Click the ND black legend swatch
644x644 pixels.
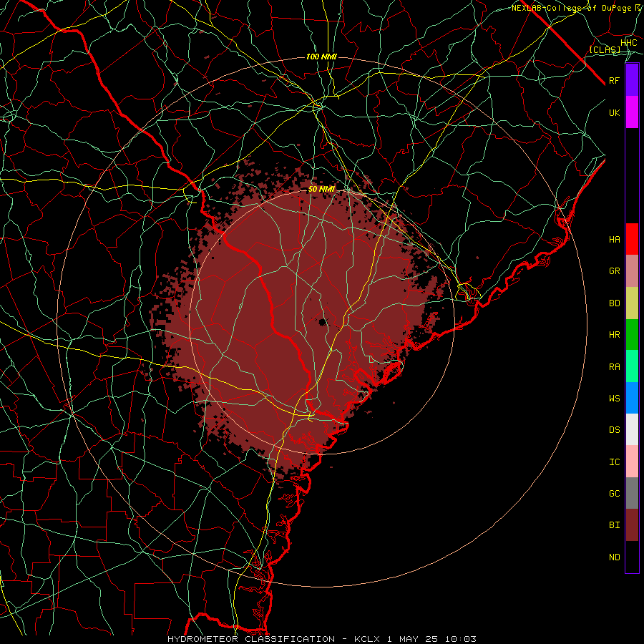(x=632, y=557)
